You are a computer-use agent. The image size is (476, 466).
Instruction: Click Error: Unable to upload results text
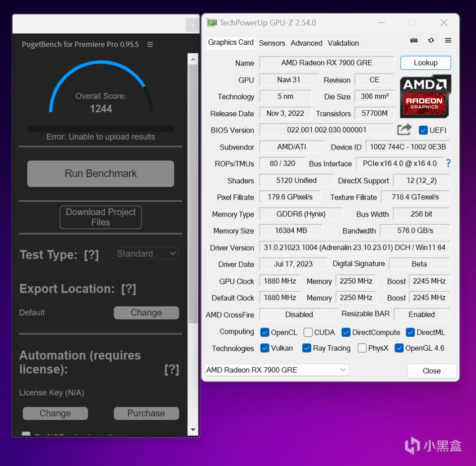100,137
